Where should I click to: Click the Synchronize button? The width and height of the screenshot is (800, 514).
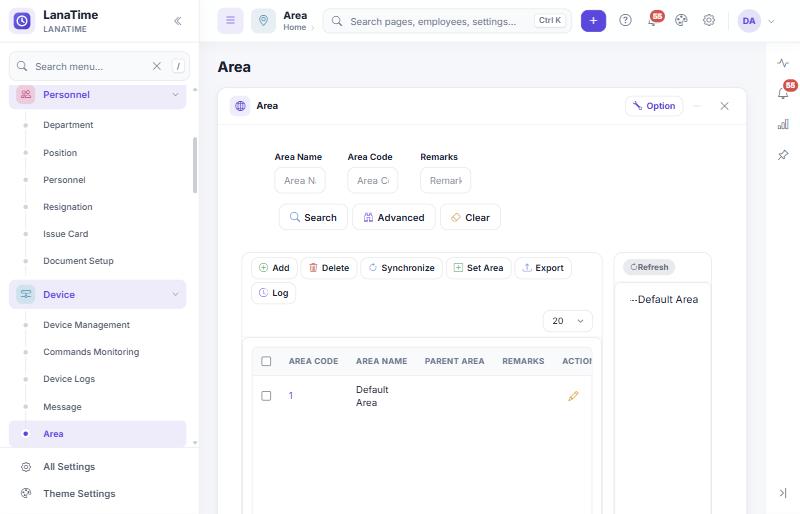[402, 268]
